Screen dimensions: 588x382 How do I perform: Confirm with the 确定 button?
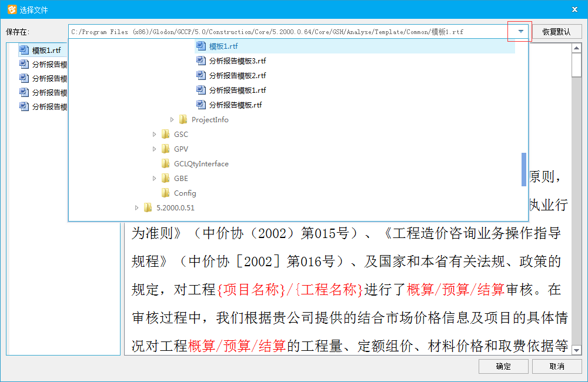pyautogui.click(x=503, y=366)
